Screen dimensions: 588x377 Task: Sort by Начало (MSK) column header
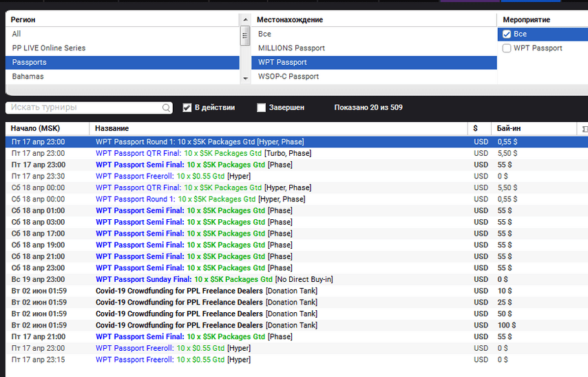[48, 128]
